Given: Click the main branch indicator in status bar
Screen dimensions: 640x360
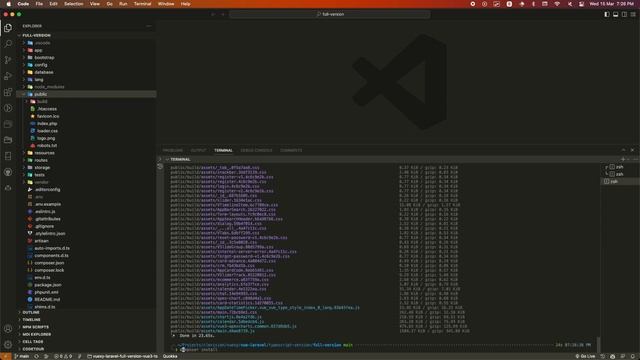Looking at the screenshot, I should pos(22,356).
